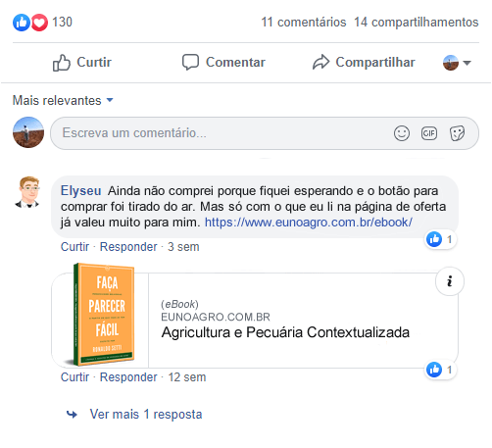Click the Escreva um comentário input field

tap(265, 133)
